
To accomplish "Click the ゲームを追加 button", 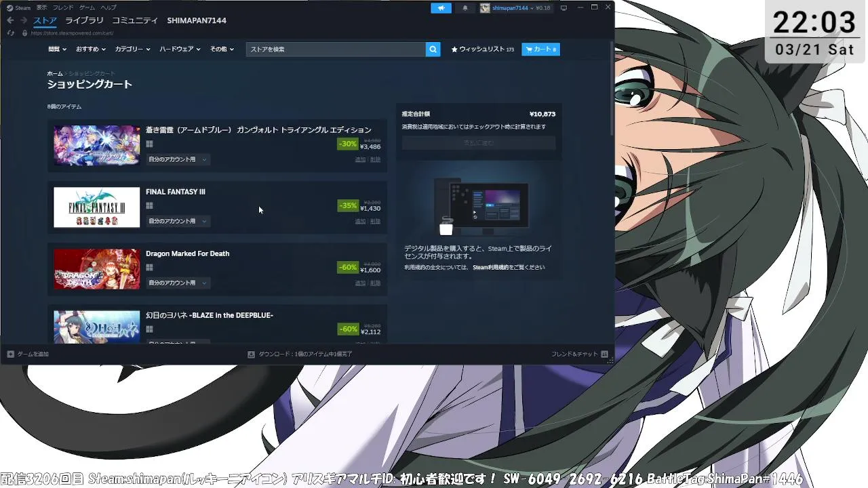I will click(28, 354).
